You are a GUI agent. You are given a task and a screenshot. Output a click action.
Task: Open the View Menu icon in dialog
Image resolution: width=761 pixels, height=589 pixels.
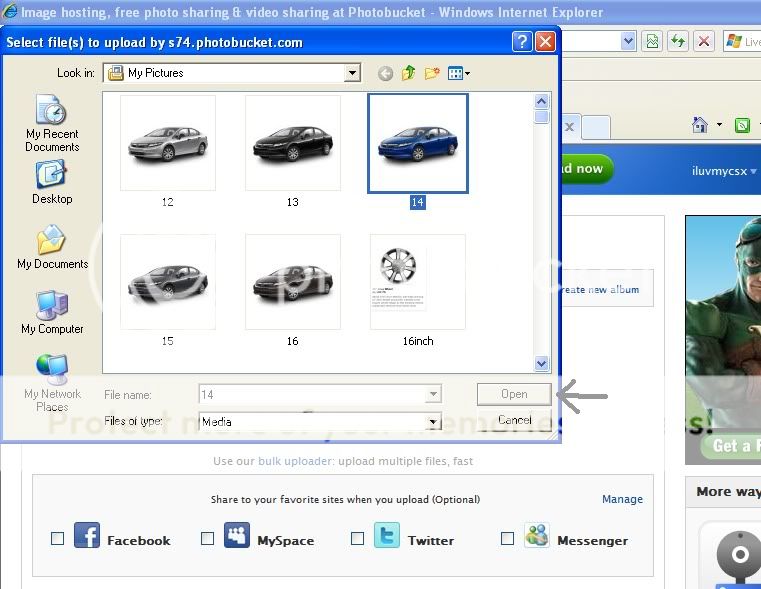[x=458, y=73]
